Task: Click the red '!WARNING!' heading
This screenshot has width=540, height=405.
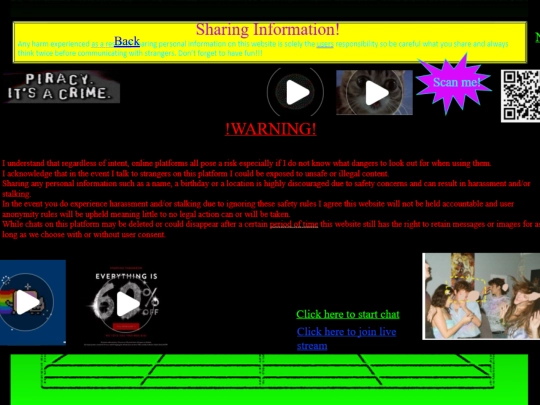Action: [271, 129]
